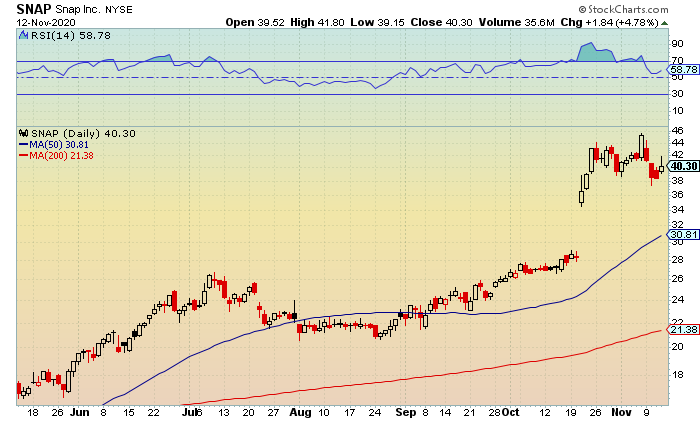Click the High 41.80 value
The width and height of the screenshot is (700, 421).
[x=317, y=22]
